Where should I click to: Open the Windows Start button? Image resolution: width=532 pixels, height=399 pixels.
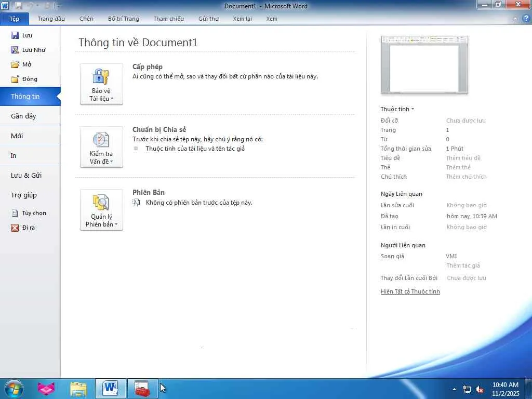point(14,389)
